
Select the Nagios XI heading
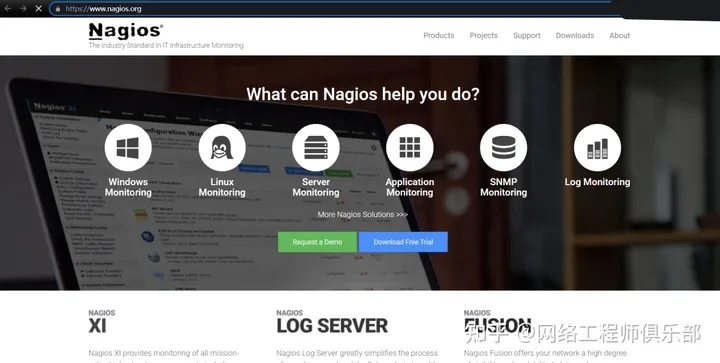101,322
